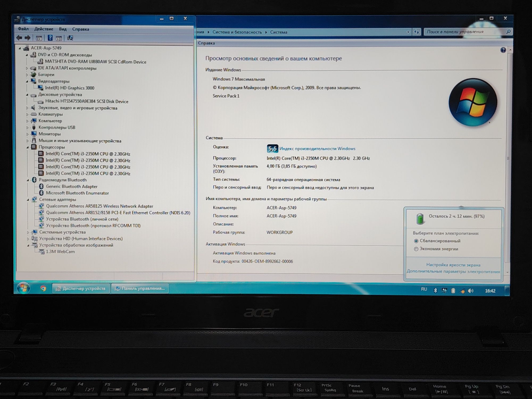Select the Intel(R) HD Graphics 3000 icon
The height and width of the screenshot is (399, 532).
point(40,88)
